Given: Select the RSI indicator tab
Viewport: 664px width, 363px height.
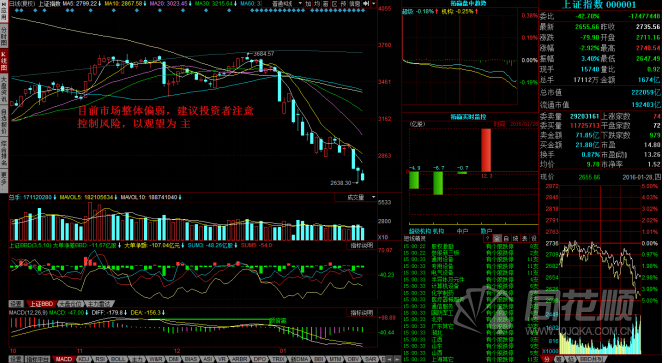Looking at the screenshot, I should coord(100,359).
